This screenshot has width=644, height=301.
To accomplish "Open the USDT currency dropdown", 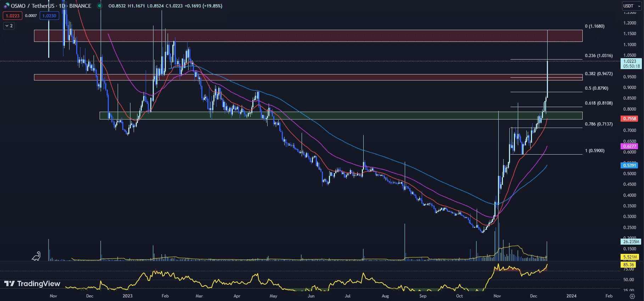I will pos(632,6).
